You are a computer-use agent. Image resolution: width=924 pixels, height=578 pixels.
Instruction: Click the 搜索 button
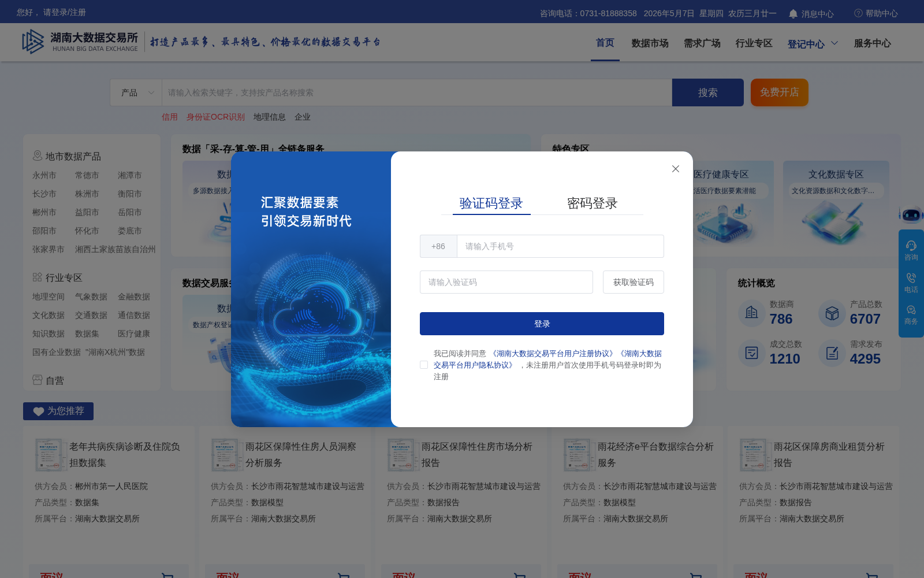click(708, 92)
